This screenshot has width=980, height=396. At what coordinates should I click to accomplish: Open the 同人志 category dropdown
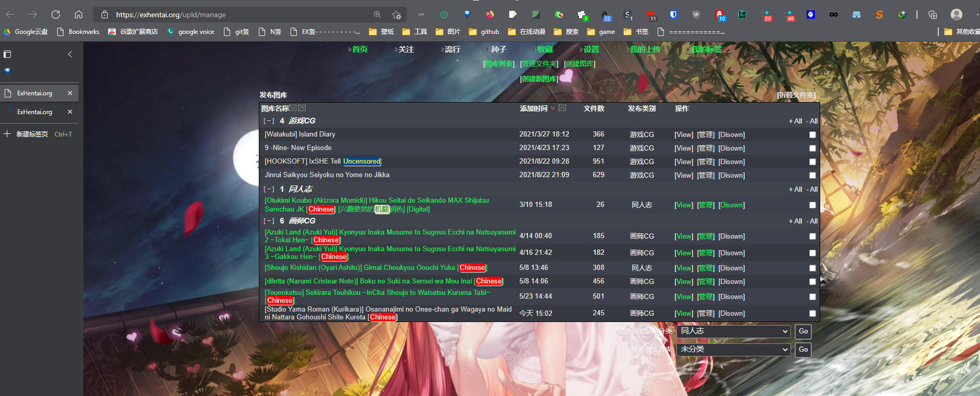(x=734, y=331)
